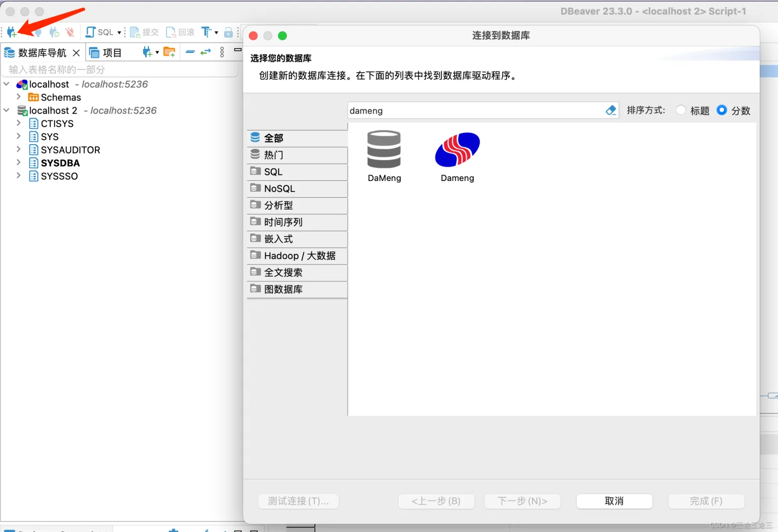Click the collapse-all icon in navigator toolbar
The height and width of the screenshot is (532, 778).
pos(190,52)
